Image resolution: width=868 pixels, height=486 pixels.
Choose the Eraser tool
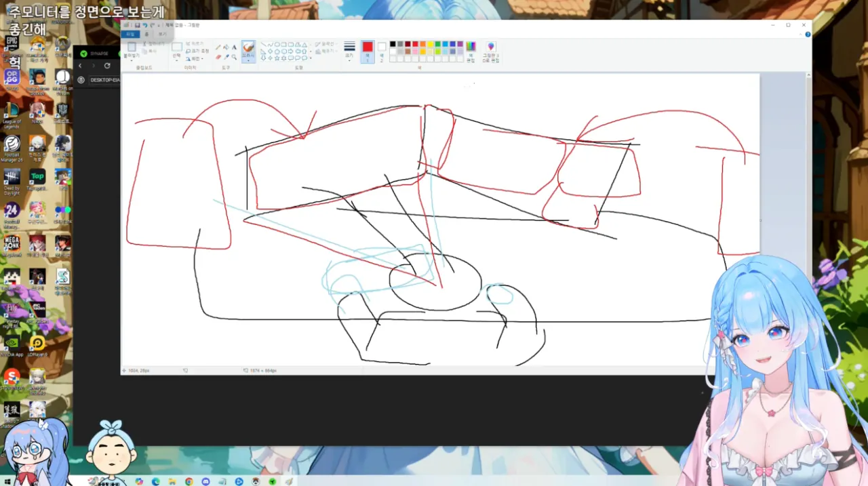click(x=218, y=58)
